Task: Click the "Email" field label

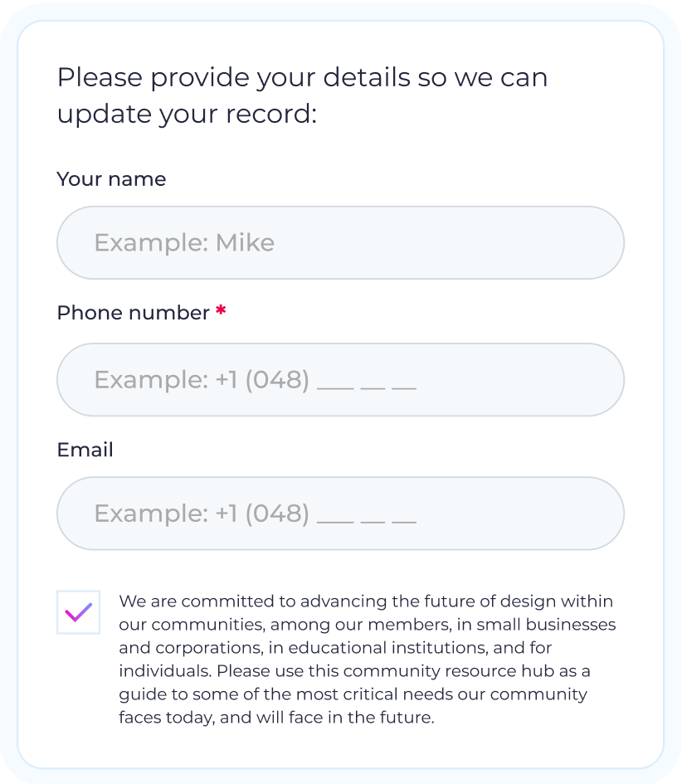Action: (x=85, y=450)
